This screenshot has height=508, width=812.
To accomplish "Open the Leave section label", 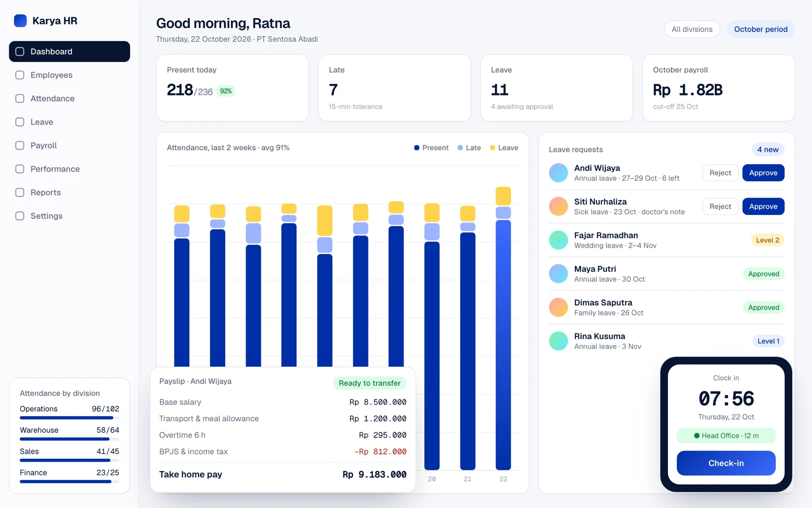I will point(42,122).
